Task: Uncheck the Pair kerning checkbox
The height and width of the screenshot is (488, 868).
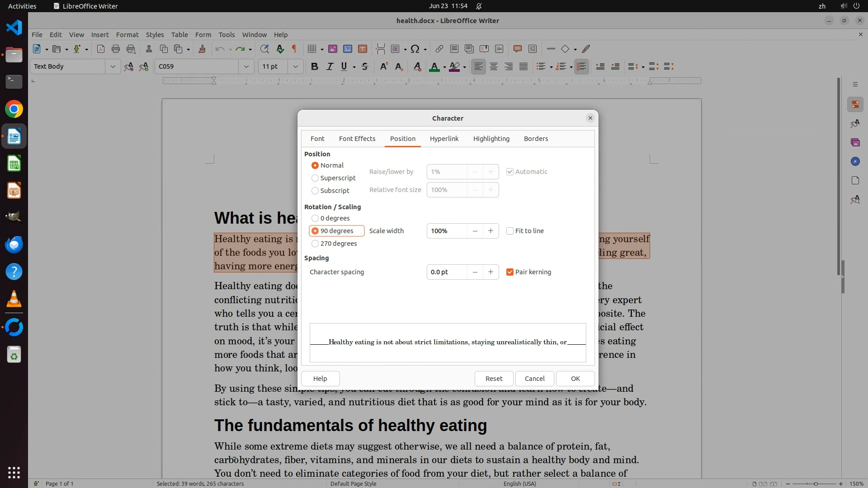Action: pos(510,272)
